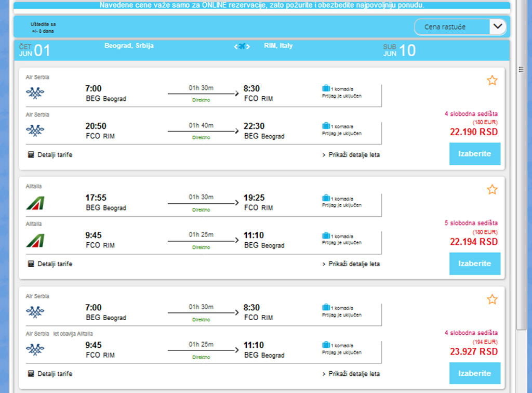Expand Prikaži detalje leta for 23.927 RSD offer
Screen dimensions: 532x393
(351, 374)
